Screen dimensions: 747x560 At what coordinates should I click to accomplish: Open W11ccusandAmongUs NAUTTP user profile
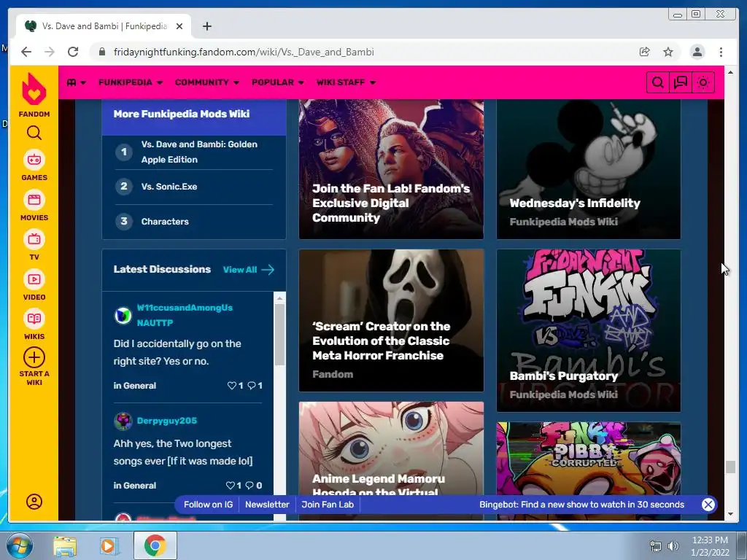(185, 315)
